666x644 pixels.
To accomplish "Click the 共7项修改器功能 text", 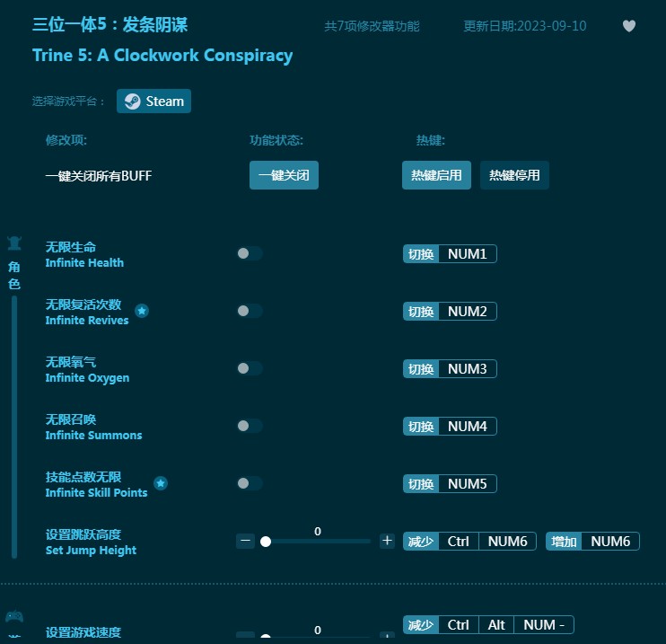I will [x=372, y=26].
